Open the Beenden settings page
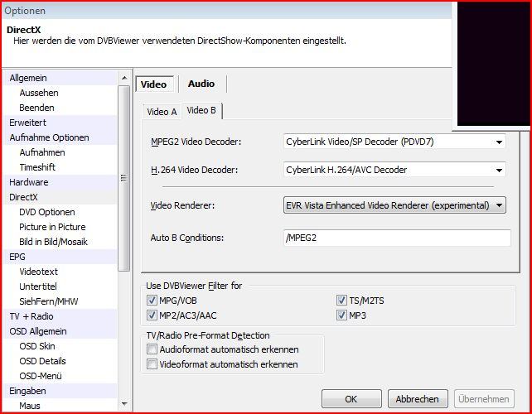 point(60,108)
